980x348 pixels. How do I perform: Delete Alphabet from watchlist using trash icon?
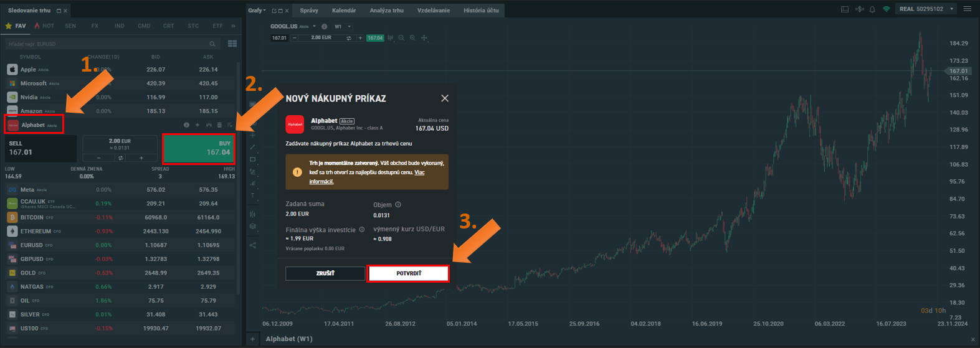click(219, 125)
